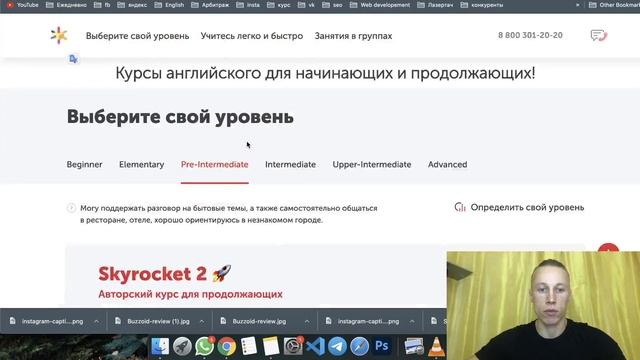Open Reminders app in the dock
Viewport: 640px width, 360px height.
pyautogui.click(x=249, y=346)
